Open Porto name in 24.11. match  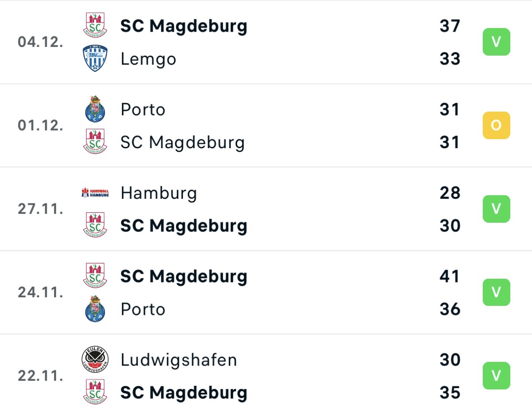(x=143, y=309)
